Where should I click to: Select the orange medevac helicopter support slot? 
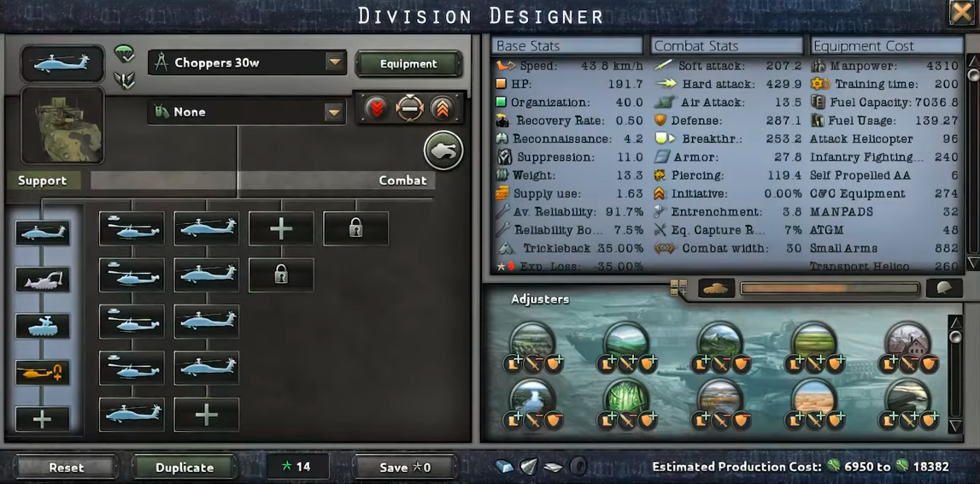tap(43, 372)
